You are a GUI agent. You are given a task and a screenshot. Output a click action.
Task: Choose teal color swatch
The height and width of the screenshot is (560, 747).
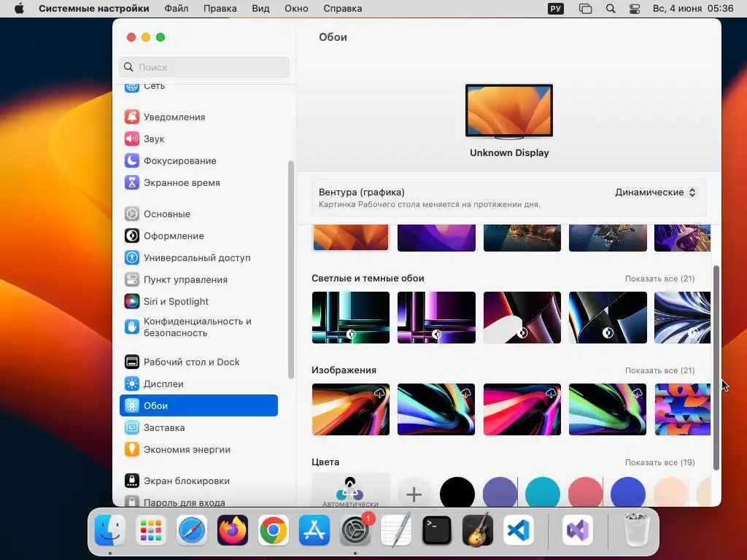[x=543, y=494]
